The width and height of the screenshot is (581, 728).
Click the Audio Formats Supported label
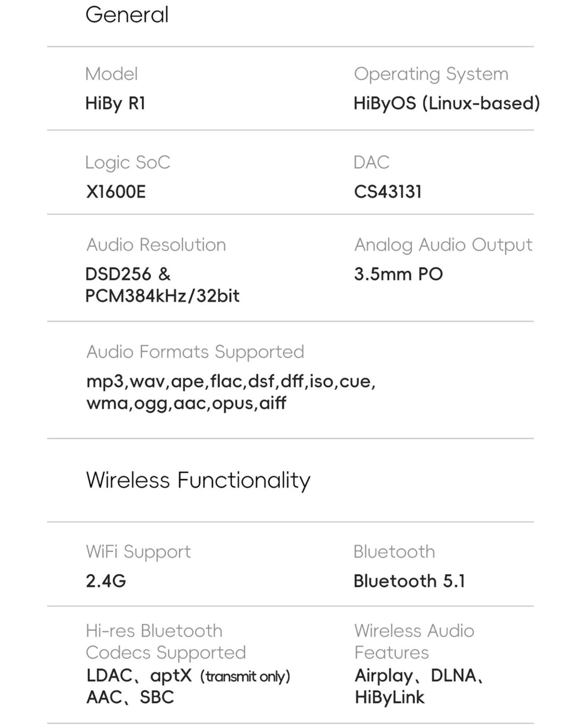[195, 352]
